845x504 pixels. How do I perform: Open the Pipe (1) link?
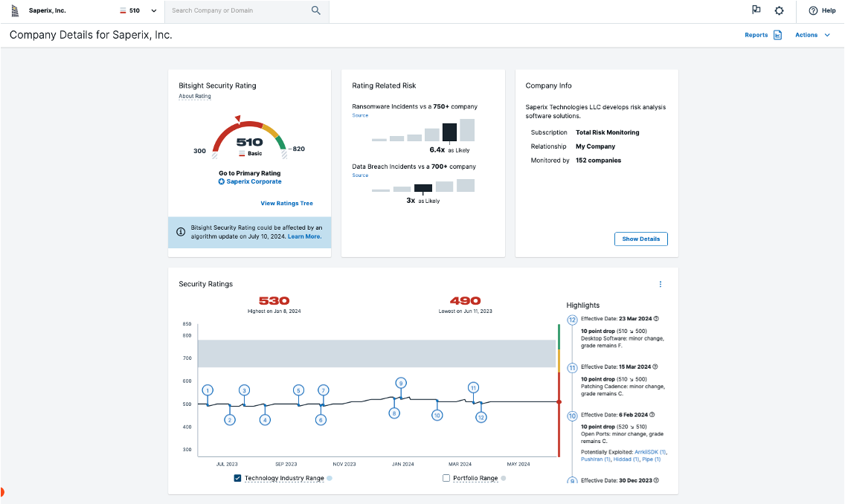pos(652,459)
